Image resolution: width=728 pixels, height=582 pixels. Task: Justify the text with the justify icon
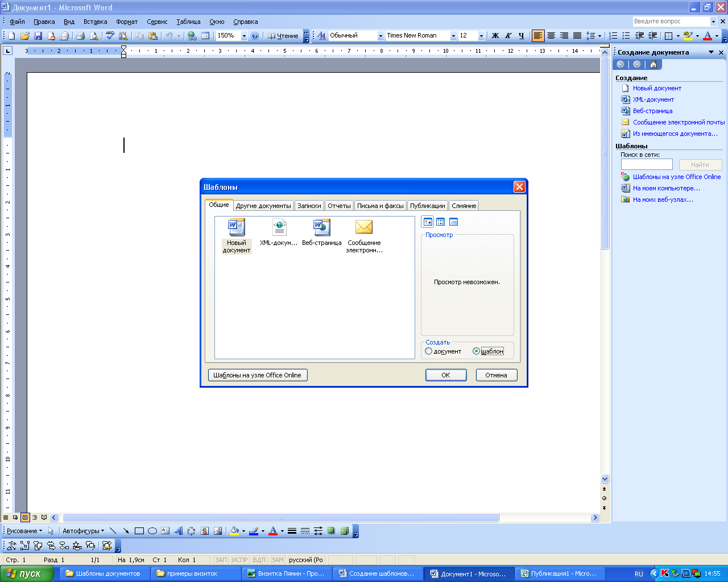click(577, 36)
